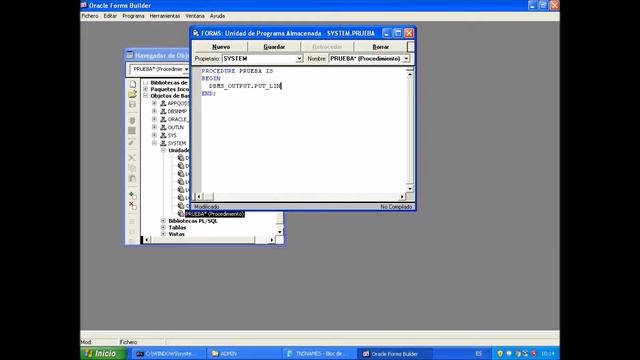Click the red Delete (X) icon in navigator
This screenshot has height=360, width=640.
click(x=132, y=205)
